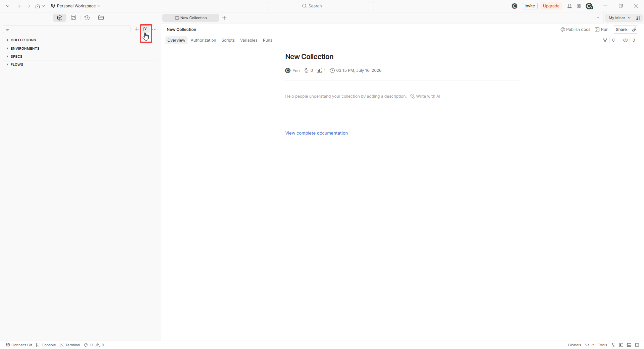Toggle watching the collection eye icon
The width and height of the screenshot is (644, 349).
click(x=626, y=40)
